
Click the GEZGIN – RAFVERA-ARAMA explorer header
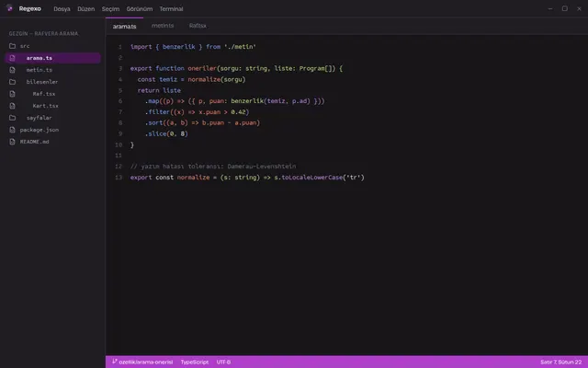[x=43, y=33]
